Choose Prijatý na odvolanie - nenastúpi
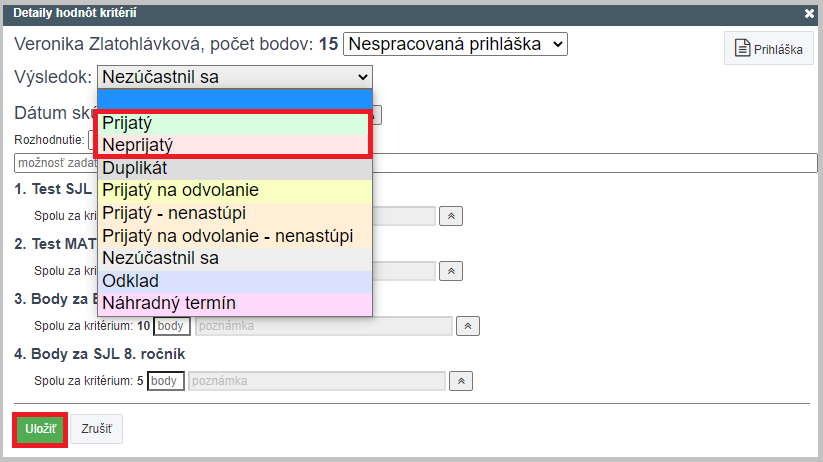Image resolution: width=823 pixels, height=462 pixels. click(235, 236)
